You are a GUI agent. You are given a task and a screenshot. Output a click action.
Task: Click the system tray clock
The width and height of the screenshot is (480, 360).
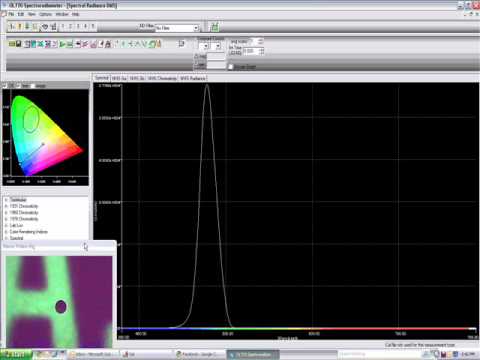click(468, 354)
